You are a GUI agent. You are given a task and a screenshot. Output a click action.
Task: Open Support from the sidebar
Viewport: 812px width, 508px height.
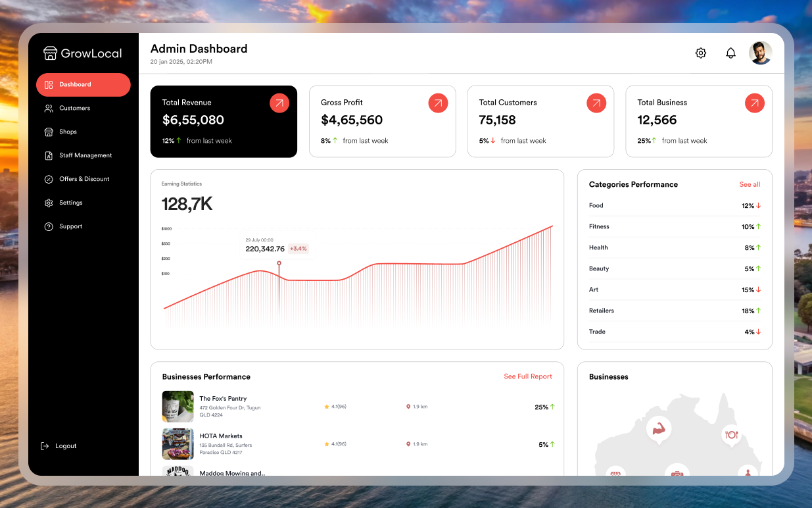tap(70, 226)
